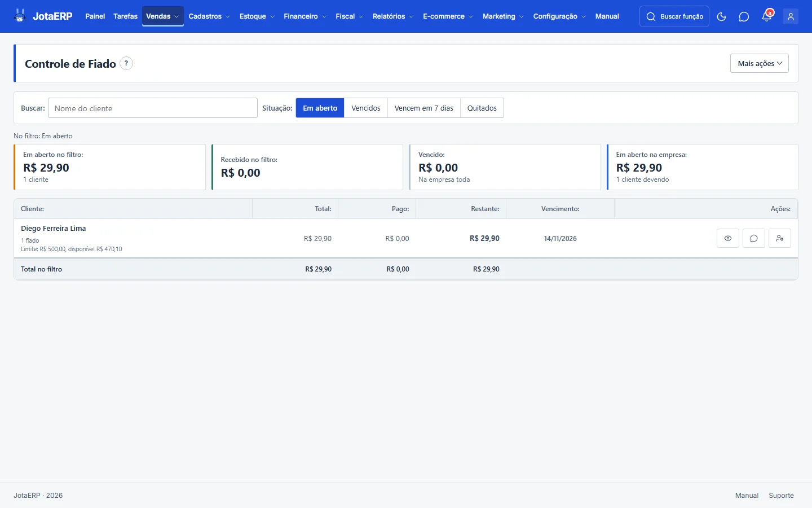Send message to Diego Ferreira Lima (chat icon)

[754, 238]
